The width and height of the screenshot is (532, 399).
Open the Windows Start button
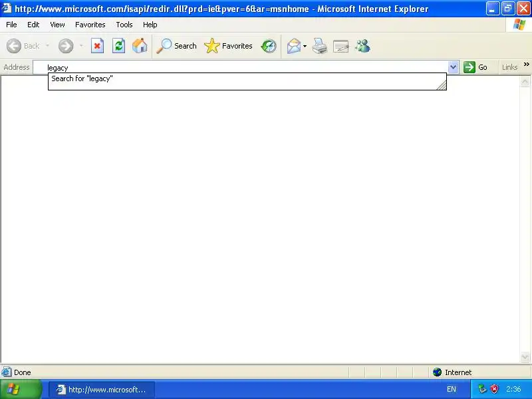21,389
